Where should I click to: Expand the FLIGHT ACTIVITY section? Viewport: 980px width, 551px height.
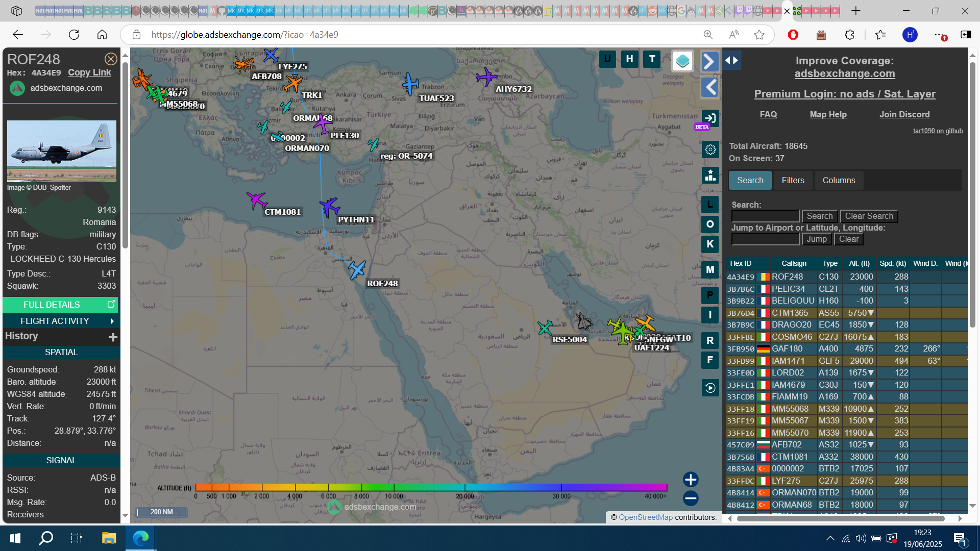pos(60,321)
